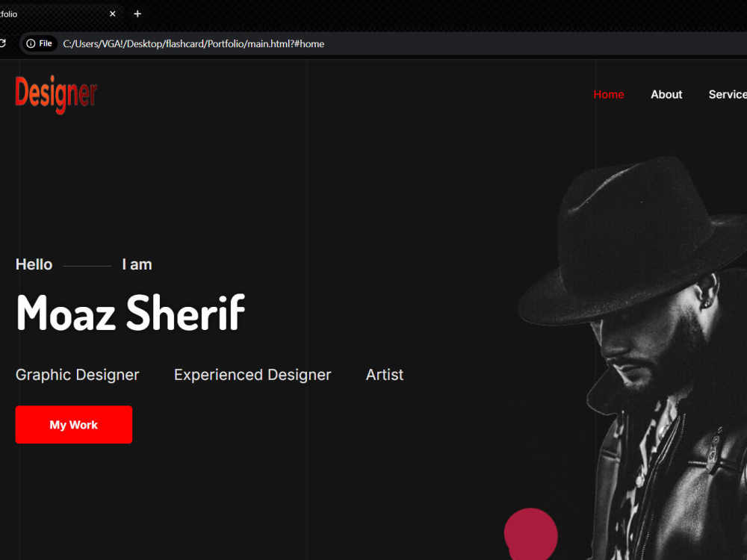
Task: Click the Designer logo
Action: tap(56, 94)
